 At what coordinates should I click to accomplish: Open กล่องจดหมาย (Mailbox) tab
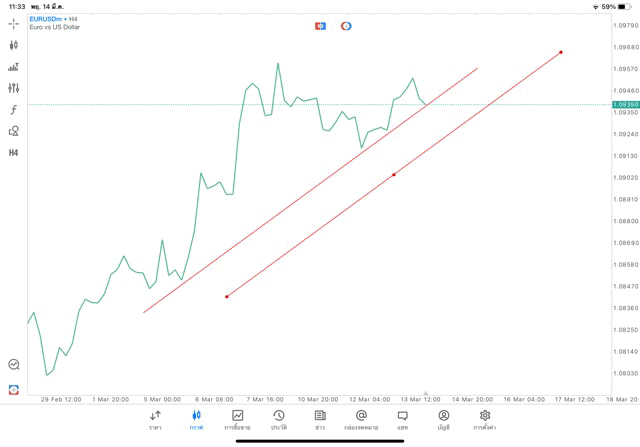361,419
